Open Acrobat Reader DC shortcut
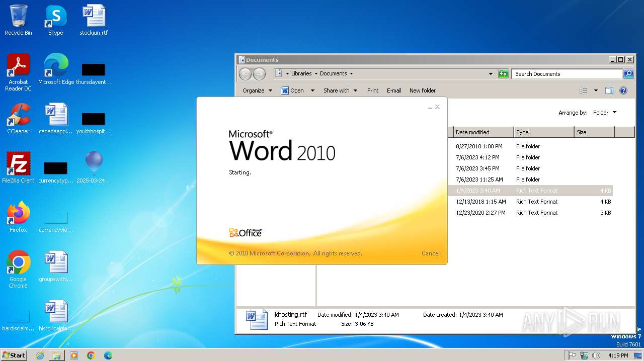Screen dimensions: 644x362 pyautogui.click(x=18, y=72)
